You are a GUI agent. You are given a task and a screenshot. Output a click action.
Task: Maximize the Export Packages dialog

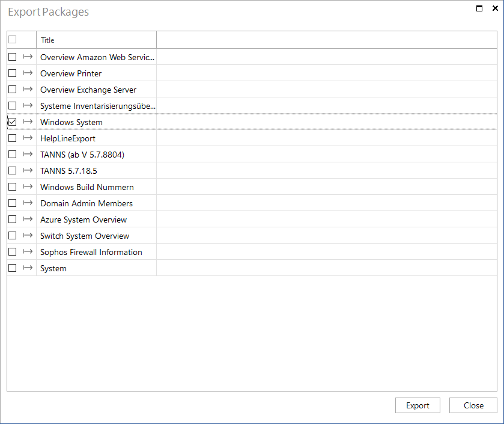(x=479, y=8)
